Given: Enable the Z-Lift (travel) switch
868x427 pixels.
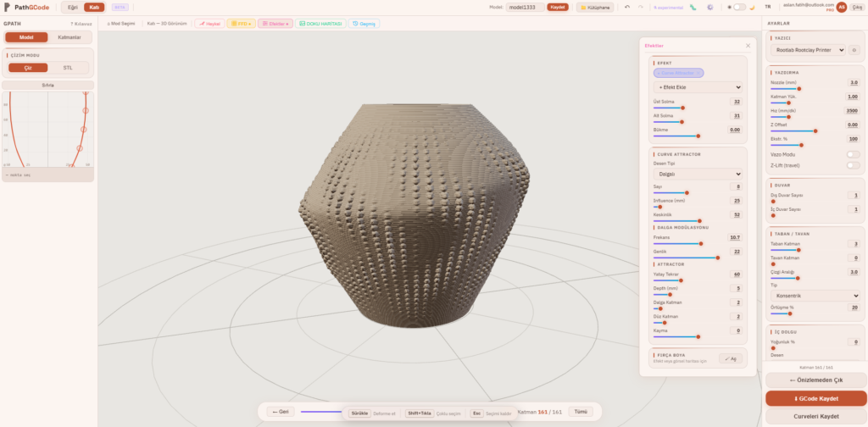Looking at the screenshot, I should pyautogui.click(x=853, y=165).
